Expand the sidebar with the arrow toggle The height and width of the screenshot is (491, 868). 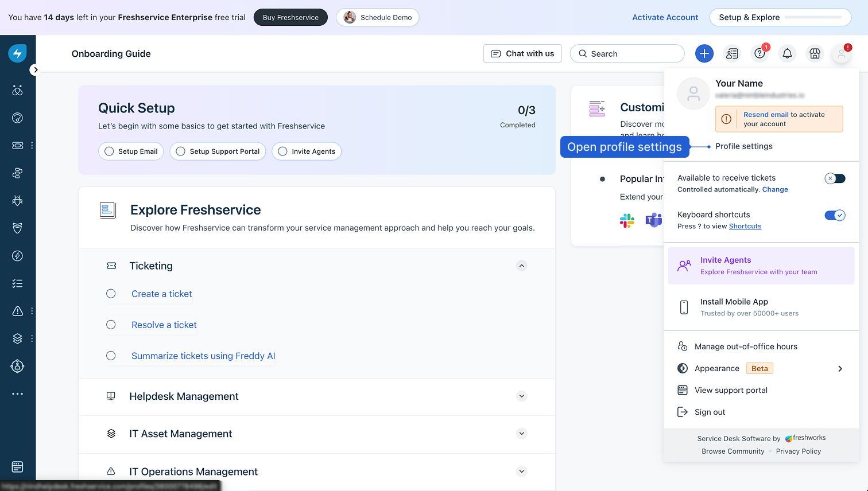pos(35,69)
